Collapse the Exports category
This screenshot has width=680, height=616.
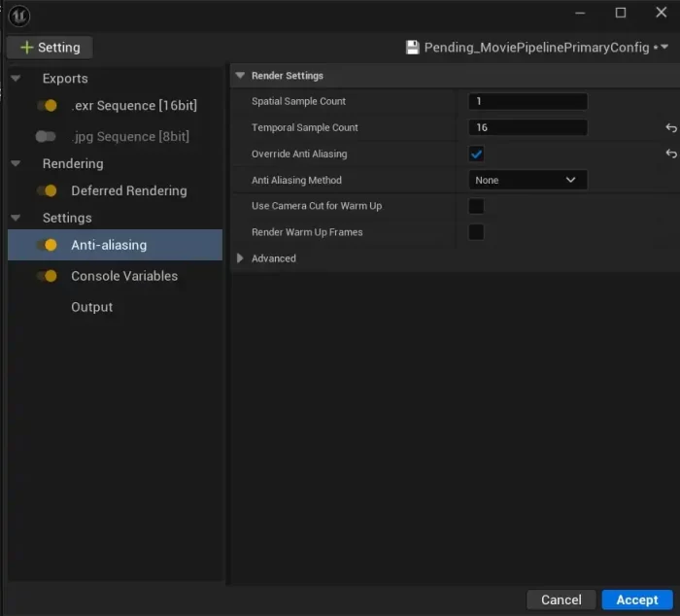tap(16, 79)
